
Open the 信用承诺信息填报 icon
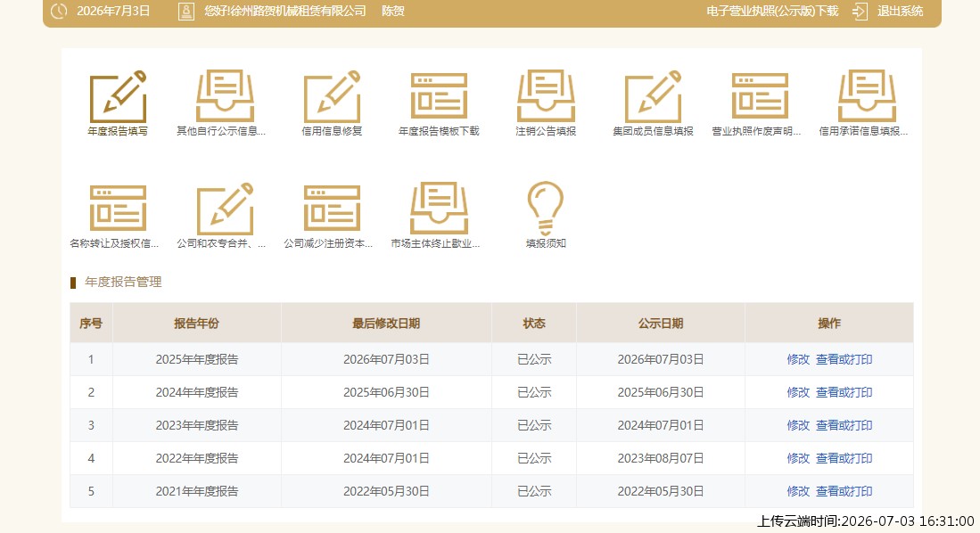click(x=867, y=96)
